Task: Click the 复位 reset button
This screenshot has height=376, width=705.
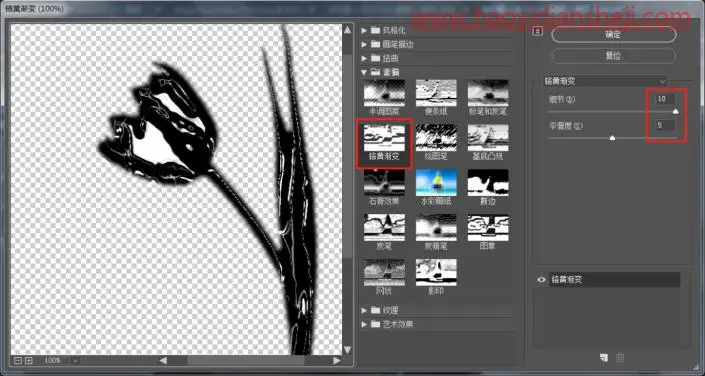Action: click(613, 56)
